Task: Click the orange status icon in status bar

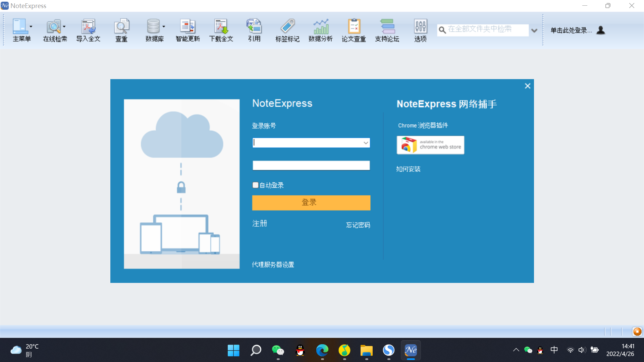Action: [637, 331]
